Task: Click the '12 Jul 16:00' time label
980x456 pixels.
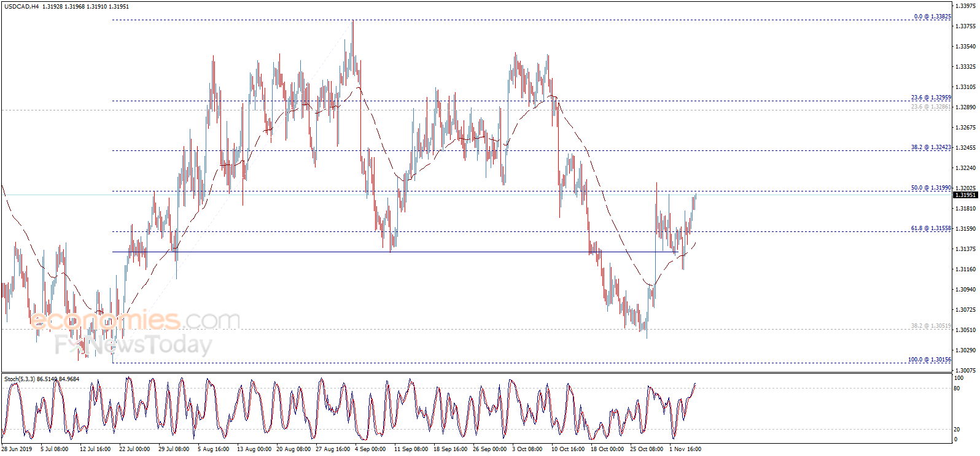Action: click(x=95, y=449)
